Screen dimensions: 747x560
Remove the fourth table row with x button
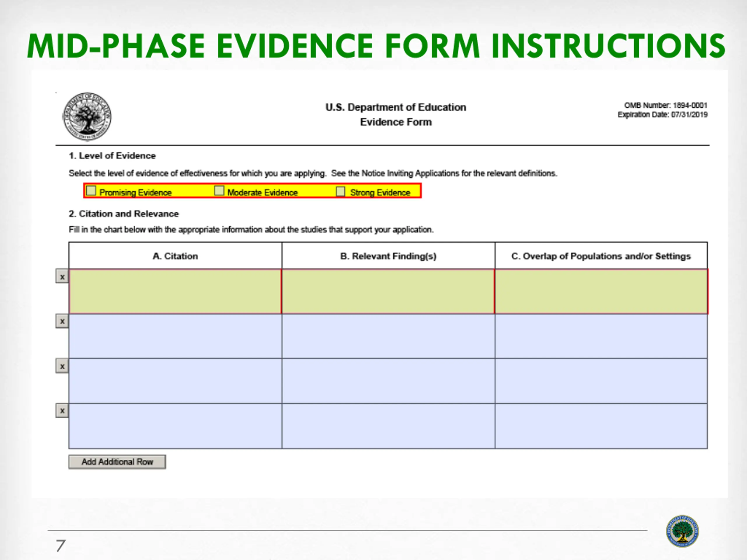pyautogui.click(x=62, y=410)
